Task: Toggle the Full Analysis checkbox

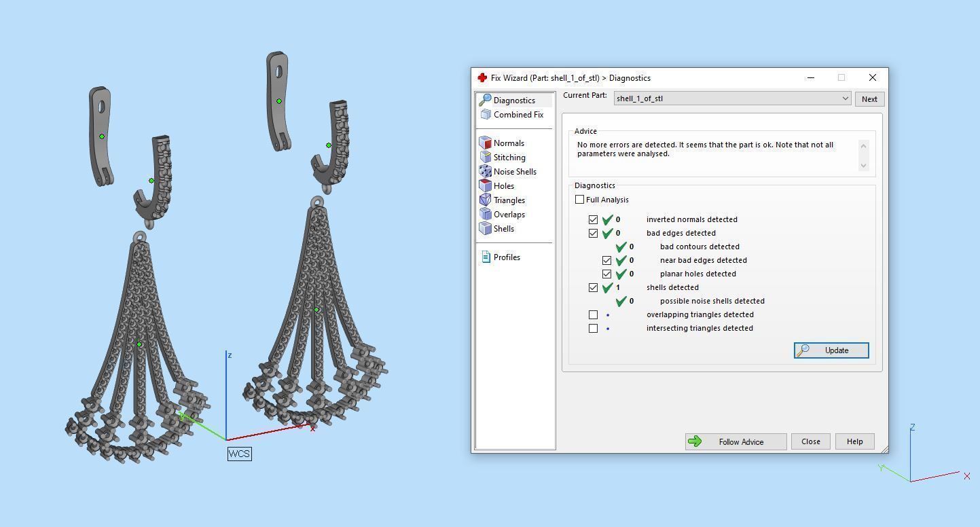Action: [579, 200]
